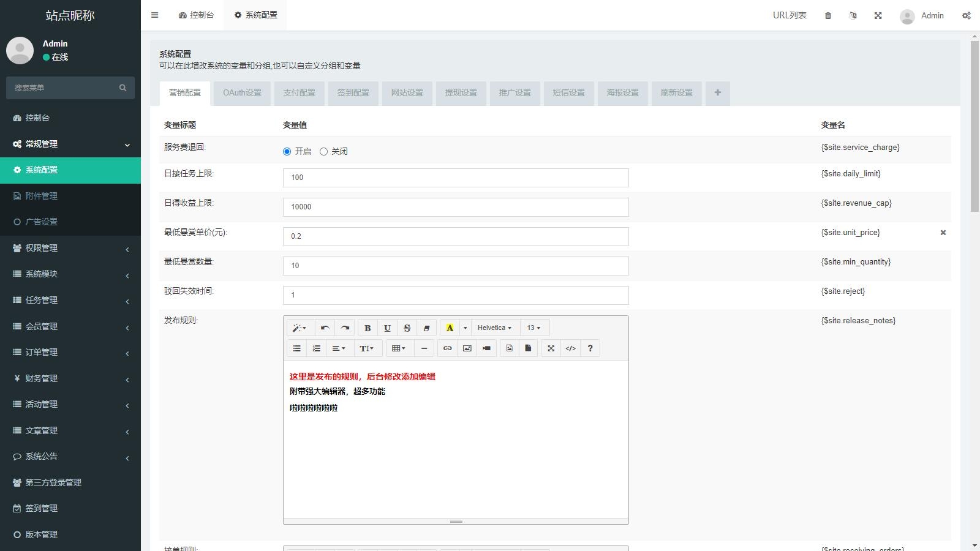The width and height of the screenshot is (980, 551).
Task: Insert a link with the chain icon
Action: [x=447, y=348]
